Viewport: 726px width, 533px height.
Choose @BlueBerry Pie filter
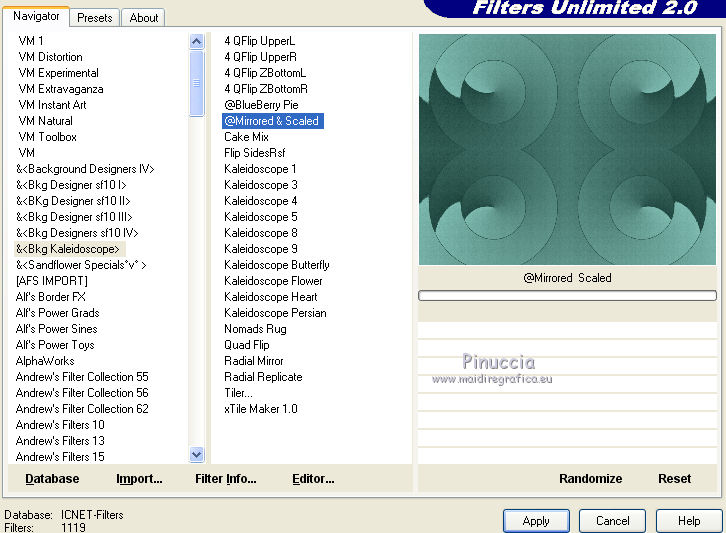click(261, 105)
